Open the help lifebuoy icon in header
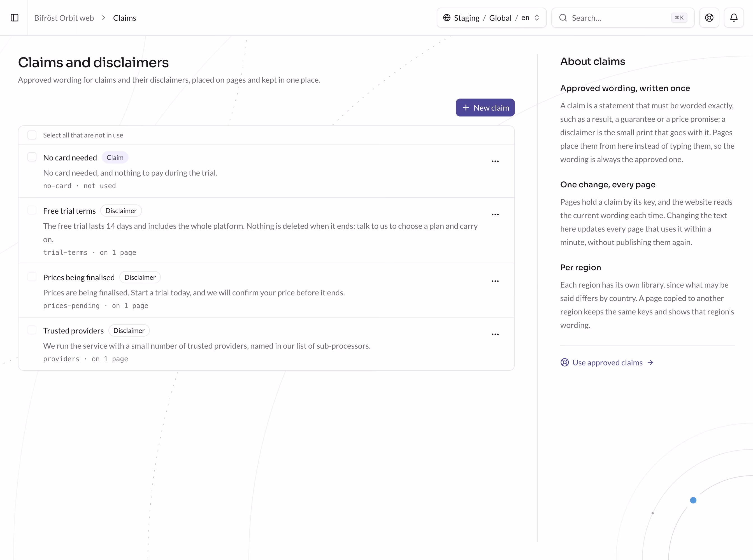This screenshot has width=753, height=560. (709, 18)
